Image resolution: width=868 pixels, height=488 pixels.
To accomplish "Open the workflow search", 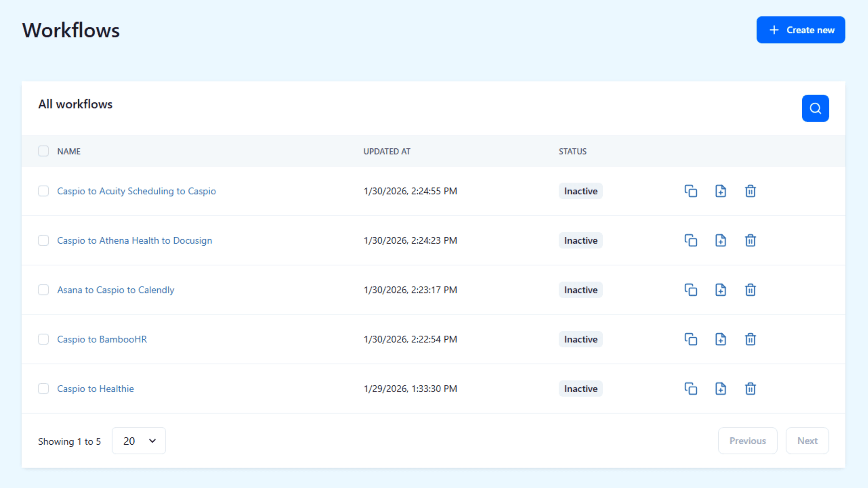I will 815,108.
